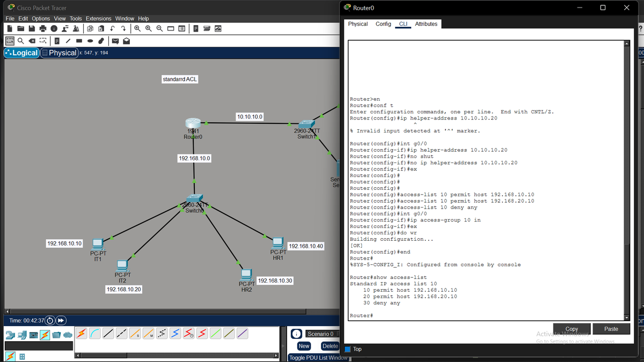This screenshot has width=644, height=362.
Task: Zoom in on the workspace
Action: tap(138, 28)
